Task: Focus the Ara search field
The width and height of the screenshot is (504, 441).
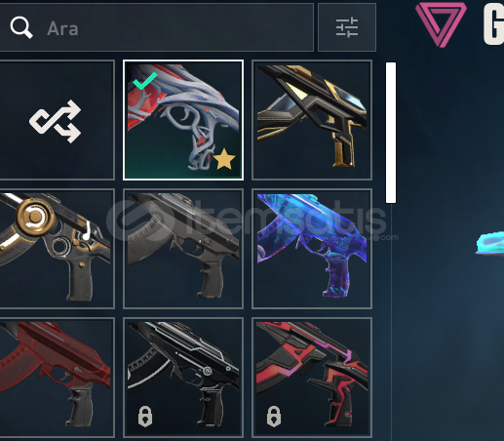Action: point(156,27)
